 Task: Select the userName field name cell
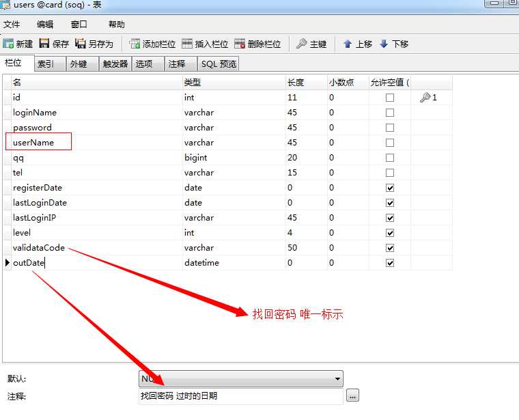click(97, 143)
